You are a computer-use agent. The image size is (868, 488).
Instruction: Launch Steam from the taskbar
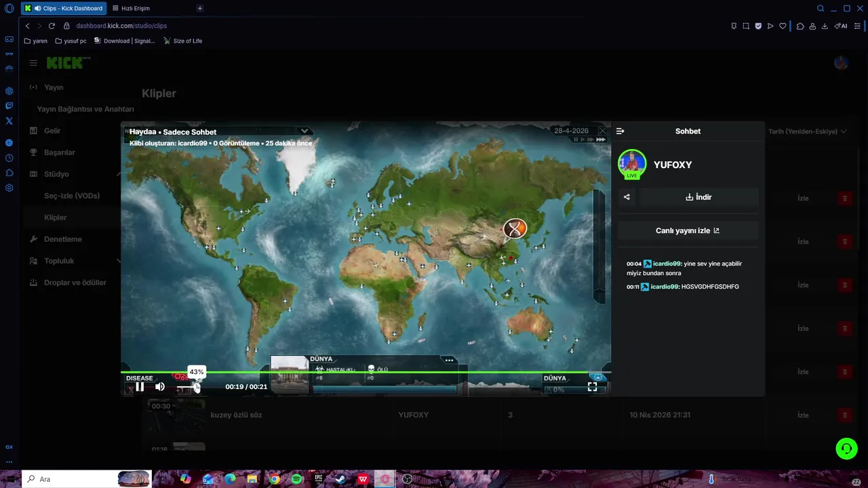tap(340, 479)
